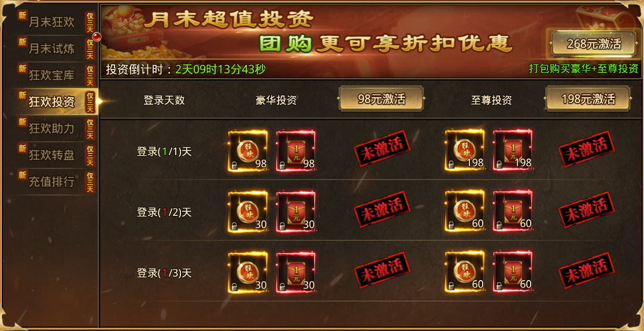The image size is (644, 331).
Task: Select the 198 red envelope reward icon
Action: coord(513,151)
